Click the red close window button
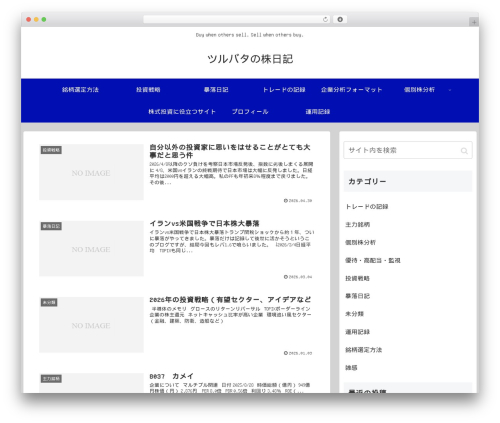Screen dimensions: 500x423 pyautogui.click(x=29, y=19)
